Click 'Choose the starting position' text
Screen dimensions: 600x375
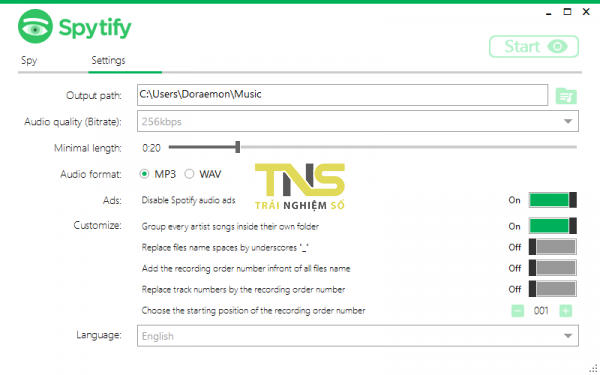[253, 311]
